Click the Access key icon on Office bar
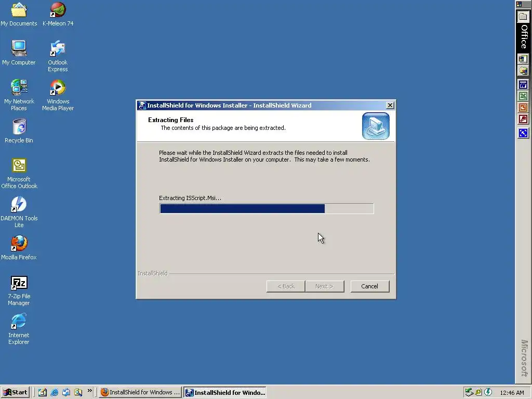Viewport: 532px width, 399px height. [523, 119]
